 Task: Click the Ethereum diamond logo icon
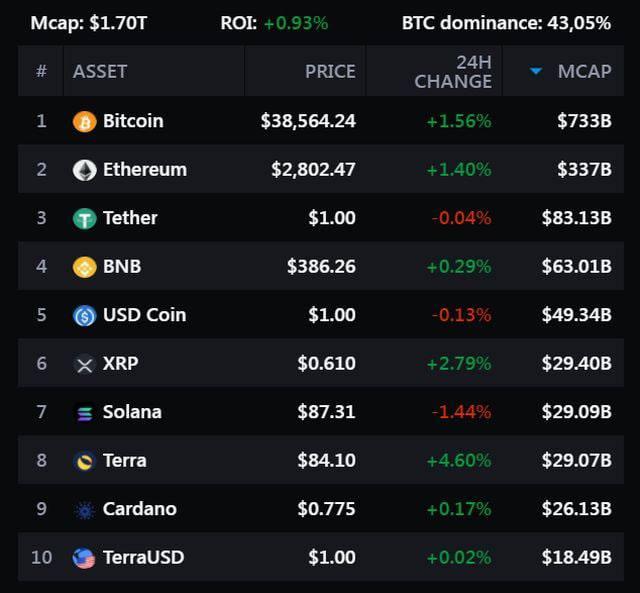84,170
